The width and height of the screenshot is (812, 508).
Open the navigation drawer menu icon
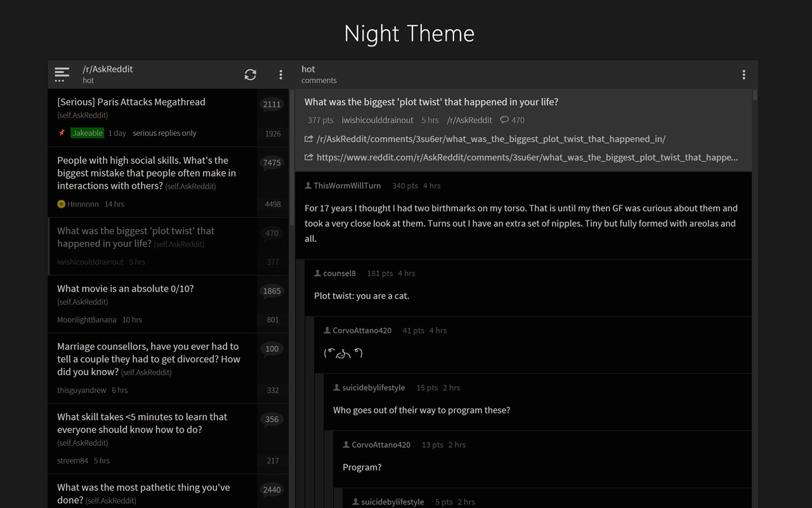point(62,74)
